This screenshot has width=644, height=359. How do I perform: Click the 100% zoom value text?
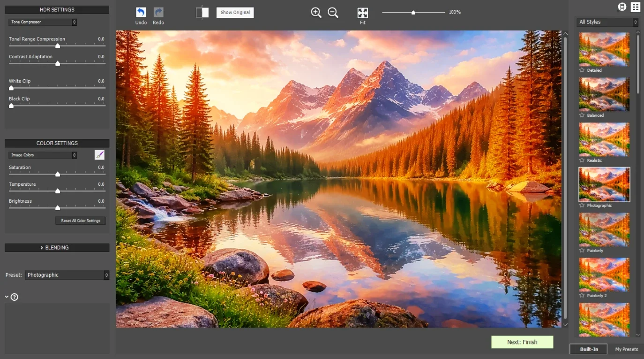(455, 12)
